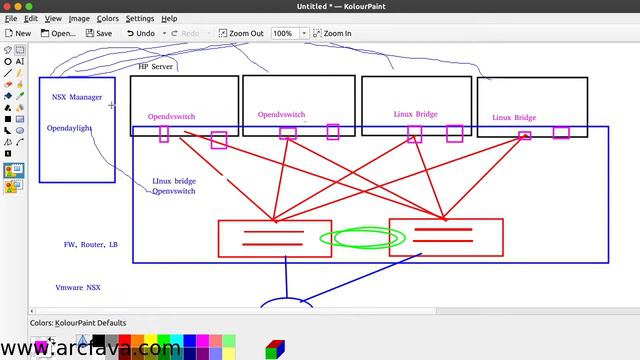Screen dimensions: 640x360
Task: Pick the pale yellow color swatch
Action: (x=229, y=353)
